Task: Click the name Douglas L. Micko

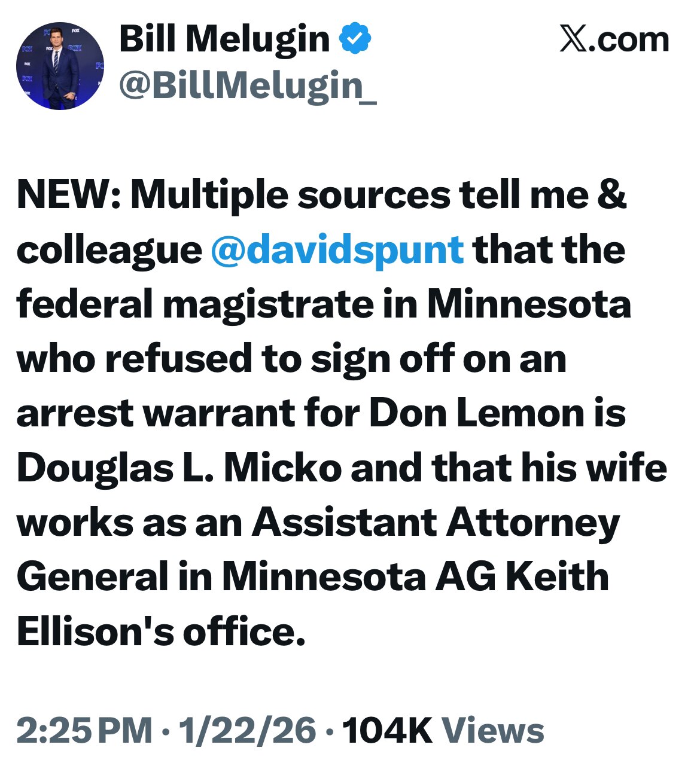Action: click(x=178, y=468)
